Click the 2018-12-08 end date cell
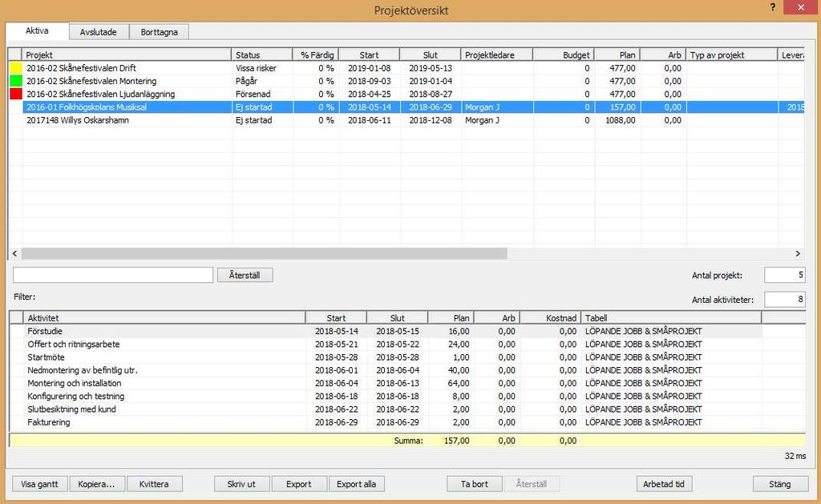The height and width of the screenshot is (504, 821). pos(431,120)
